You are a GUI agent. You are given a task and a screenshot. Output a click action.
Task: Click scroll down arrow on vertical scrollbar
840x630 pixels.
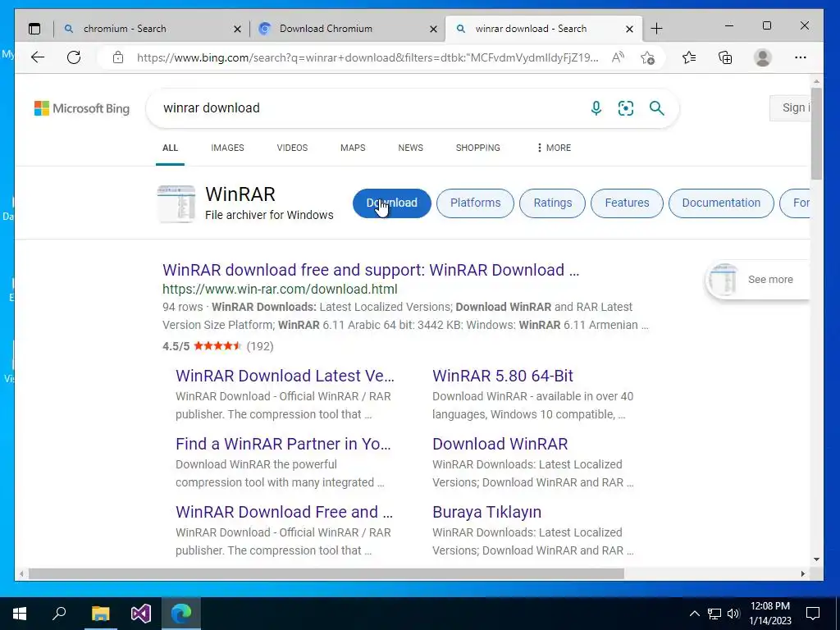pyautogui.click(x=816, y=559)
